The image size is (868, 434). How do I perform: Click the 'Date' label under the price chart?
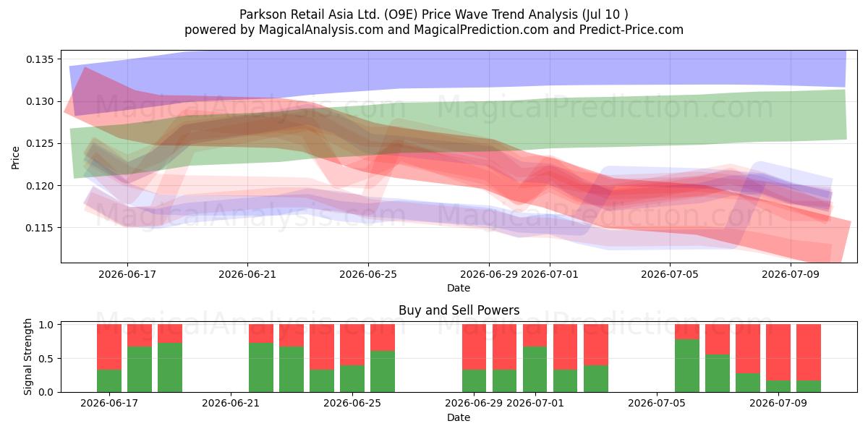click(x=459, y=288)
